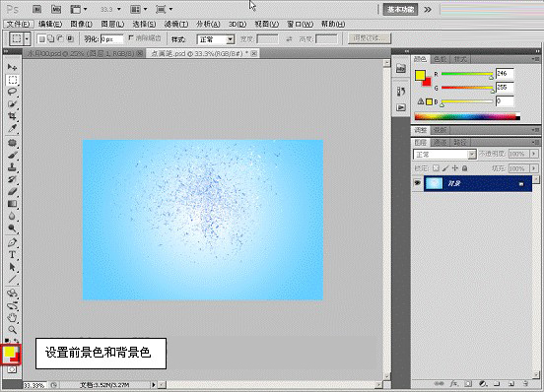The image size is (544, 392).
Task: Select the Eyedropper tool
Action: 12,128
